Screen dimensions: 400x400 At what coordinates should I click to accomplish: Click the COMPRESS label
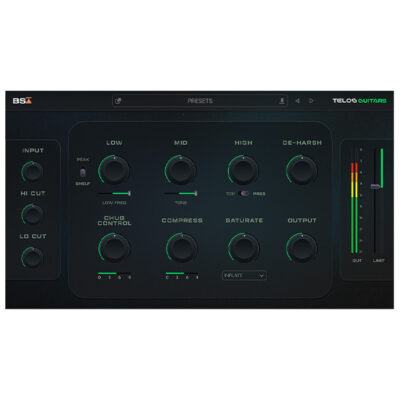pyautogui.click(x=182, y=220)
